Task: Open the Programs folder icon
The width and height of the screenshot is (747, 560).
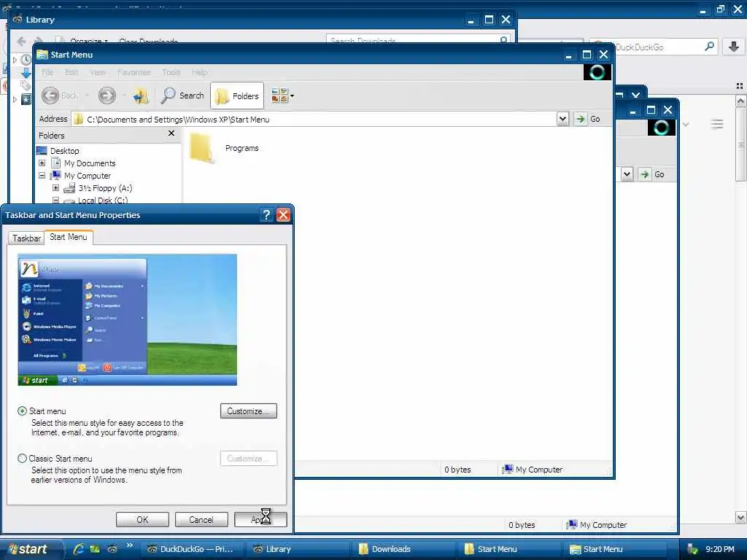Action: point(201,148)
